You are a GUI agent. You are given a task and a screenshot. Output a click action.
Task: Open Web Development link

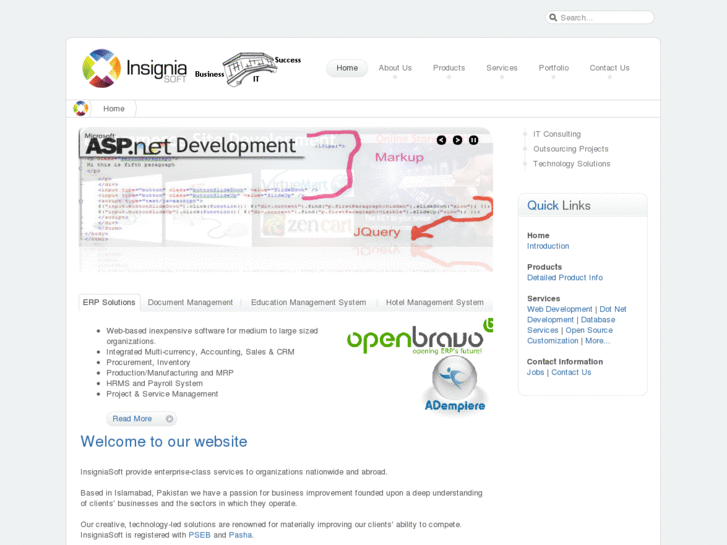tap(560, 309)
